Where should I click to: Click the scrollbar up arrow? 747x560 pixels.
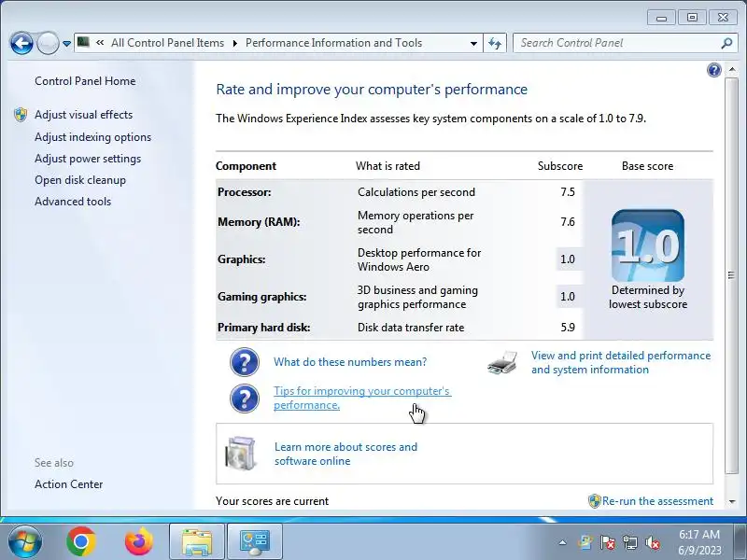click(x=732, y=71)
